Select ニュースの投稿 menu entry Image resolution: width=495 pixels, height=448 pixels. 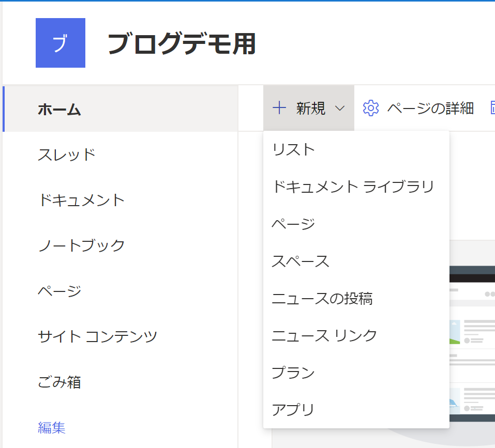click(x=356, y=298)
